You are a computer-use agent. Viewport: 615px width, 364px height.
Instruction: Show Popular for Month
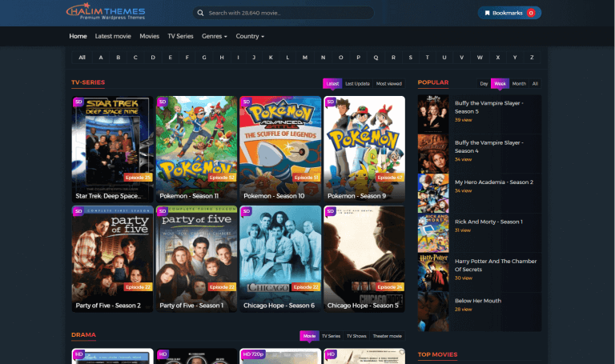point(519,83)
